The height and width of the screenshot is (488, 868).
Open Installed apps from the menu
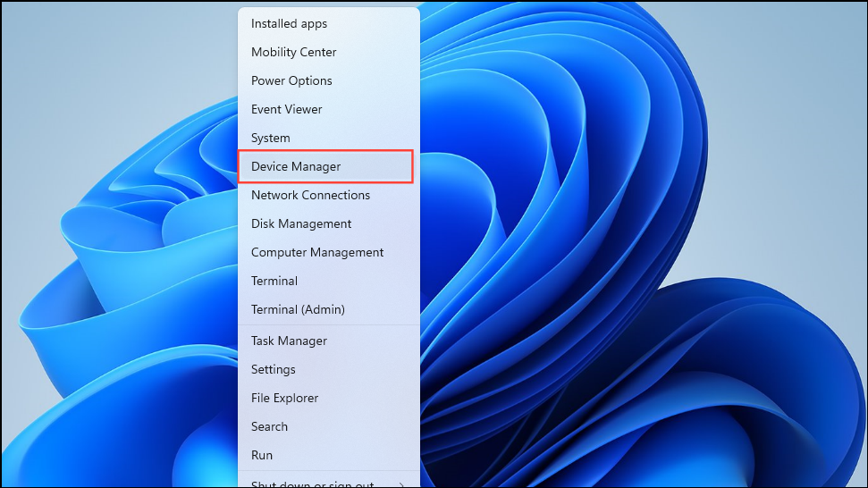329,24
